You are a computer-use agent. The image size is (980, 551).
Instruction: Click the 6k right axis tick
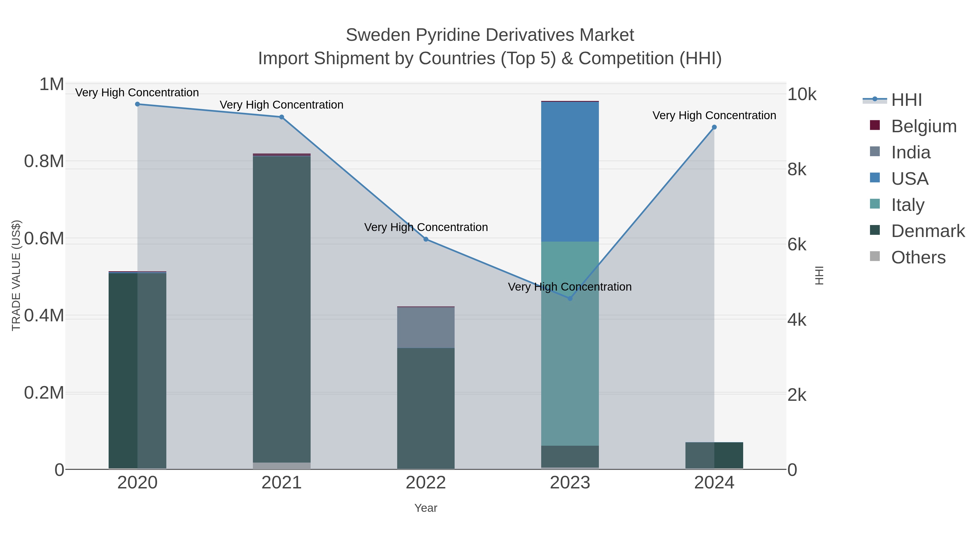(x=797, y=245)
